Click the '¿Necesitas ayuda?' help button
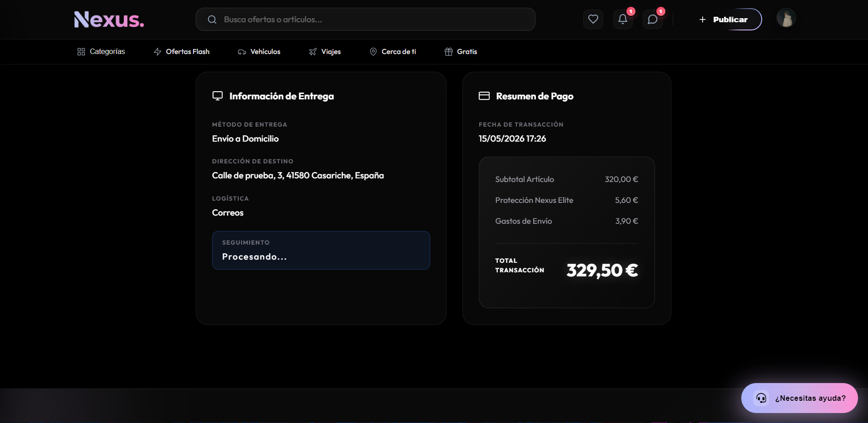 click(799, 398)
